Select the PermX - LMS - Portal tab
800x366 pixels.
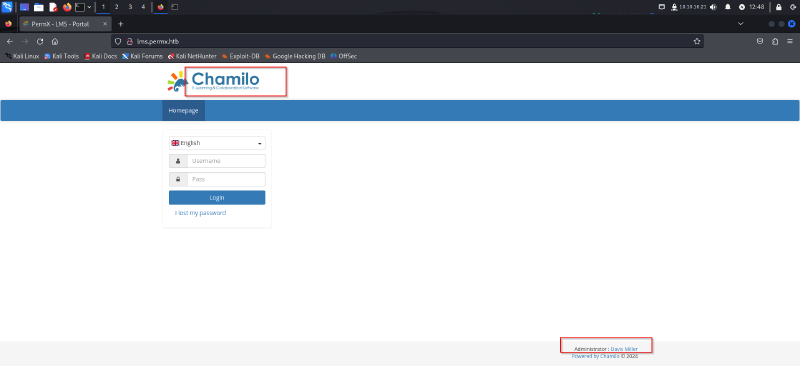point(65,24)
